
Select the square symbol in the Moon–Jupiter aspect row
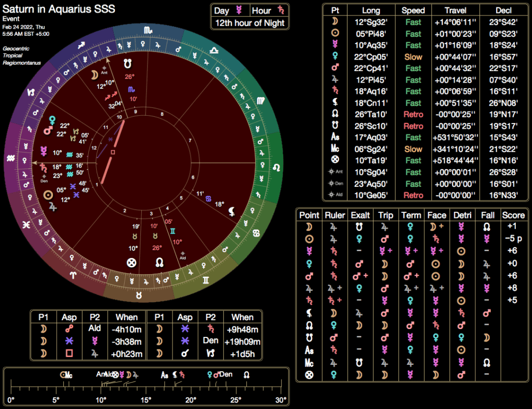point(69,353)
